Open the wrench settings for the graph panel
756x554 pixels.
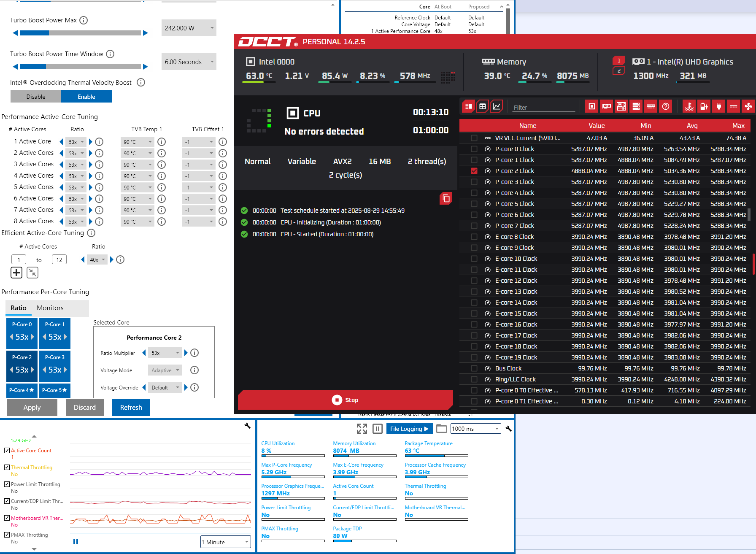(x=248, y=426)
